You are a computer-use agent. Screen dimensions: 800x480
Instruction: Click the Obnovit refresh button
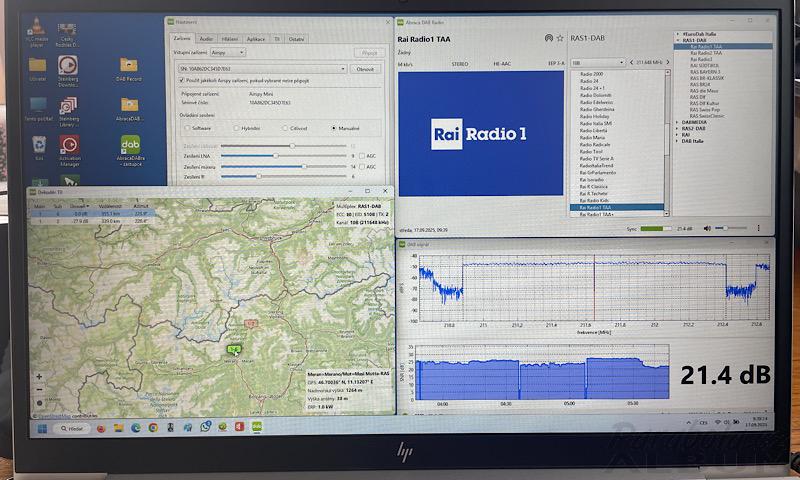(367, 69)
